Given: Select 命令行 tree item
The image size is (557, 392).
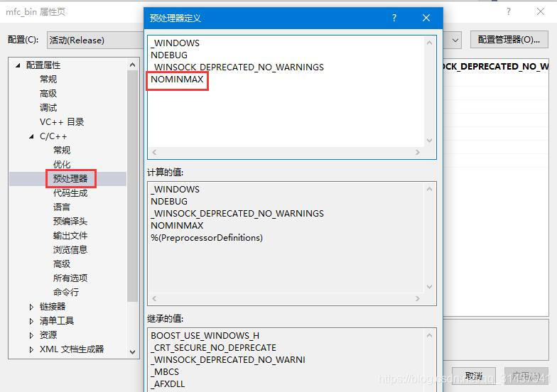Looking at the screenshot, I should (x=66, y=293).
